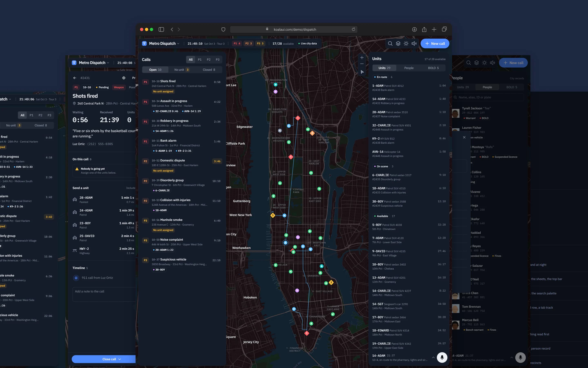Open BOLO 5 tab in Units panel
Image resolution: width=588 pixels, height=368 pixels.
[x=433, y=68]
